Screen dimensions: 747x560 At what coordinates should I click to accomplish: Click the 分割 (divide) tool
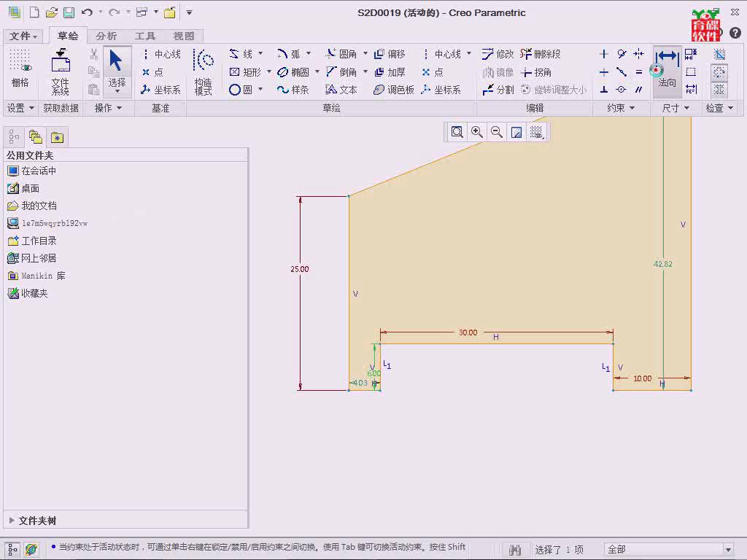point(498,90)
